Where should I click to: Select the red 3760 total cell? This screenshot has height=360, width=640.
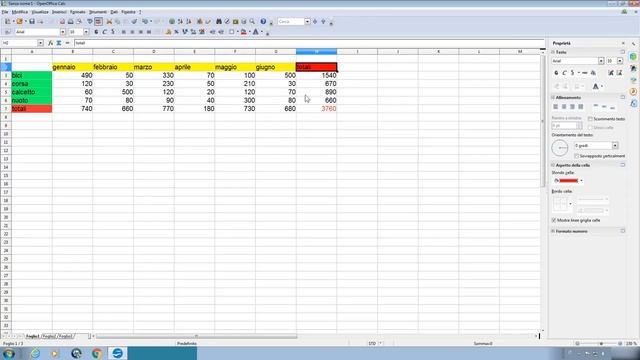tap(316, 109)
